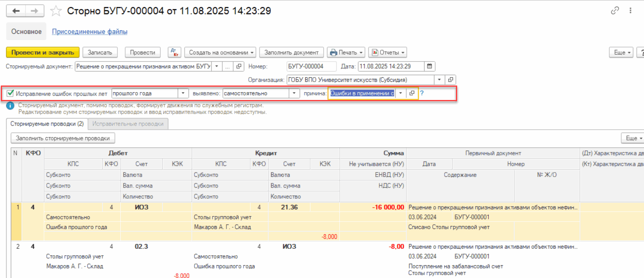Uncheck Исправление ошибок прошлых лет checkbox

pyautogui.click(x=11, y=93)
